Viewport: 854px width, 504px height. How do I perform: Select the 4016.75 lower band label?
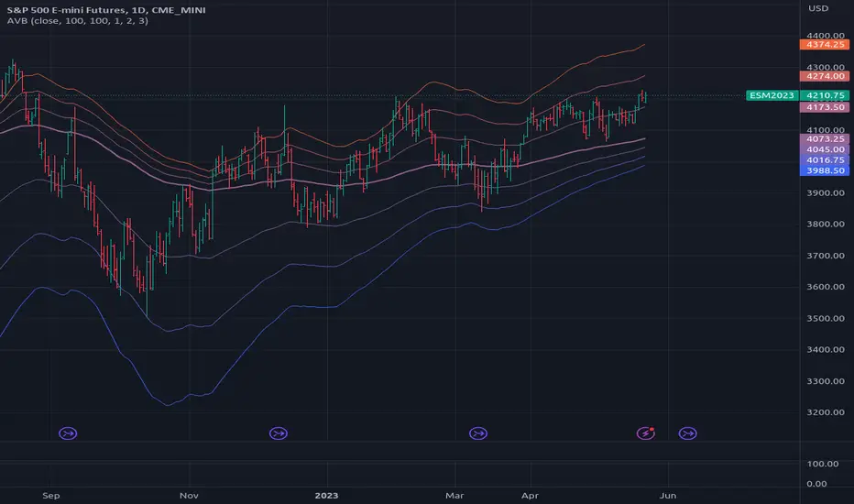click(825, 160)
